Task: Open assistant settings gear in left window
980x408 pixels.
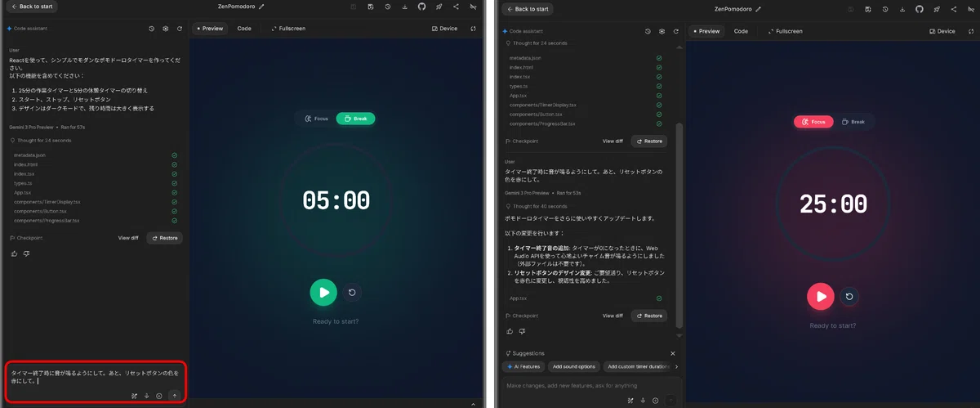Action: [x=165, y=28]
